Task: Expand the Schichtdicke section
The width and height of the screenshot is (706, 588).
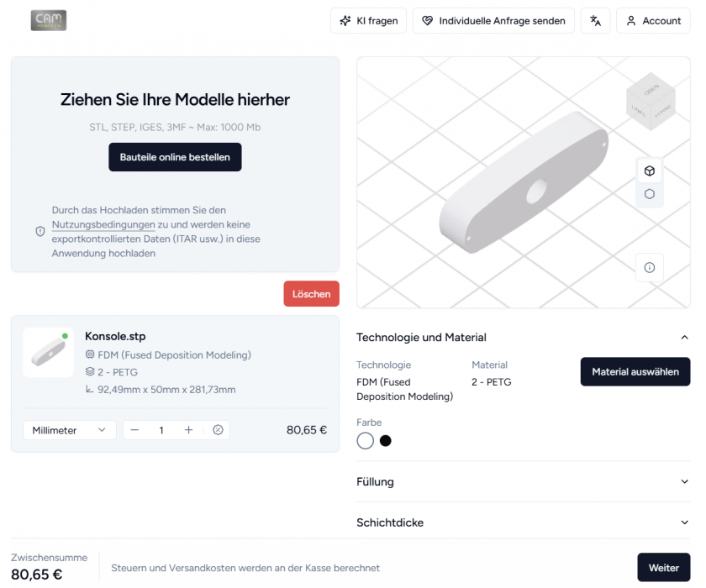Action: click(x=523, y=522)
